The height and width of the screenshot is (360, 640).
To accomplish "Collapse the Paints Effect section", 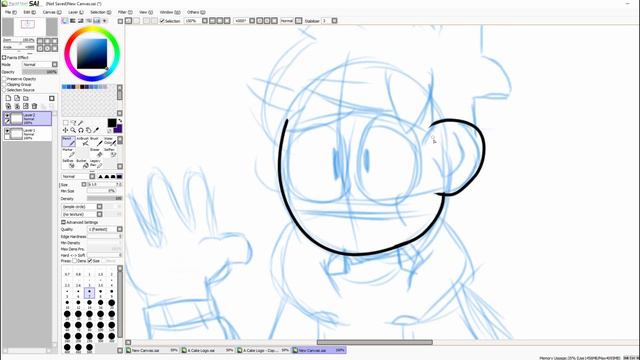I will pyautogui.click(x=4, y=58).
